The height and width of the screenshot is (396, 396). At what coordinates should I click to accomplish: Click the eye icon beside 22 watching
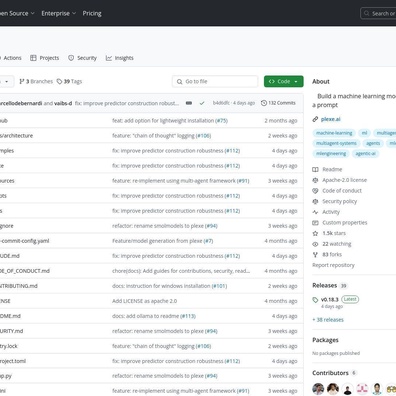315,244
